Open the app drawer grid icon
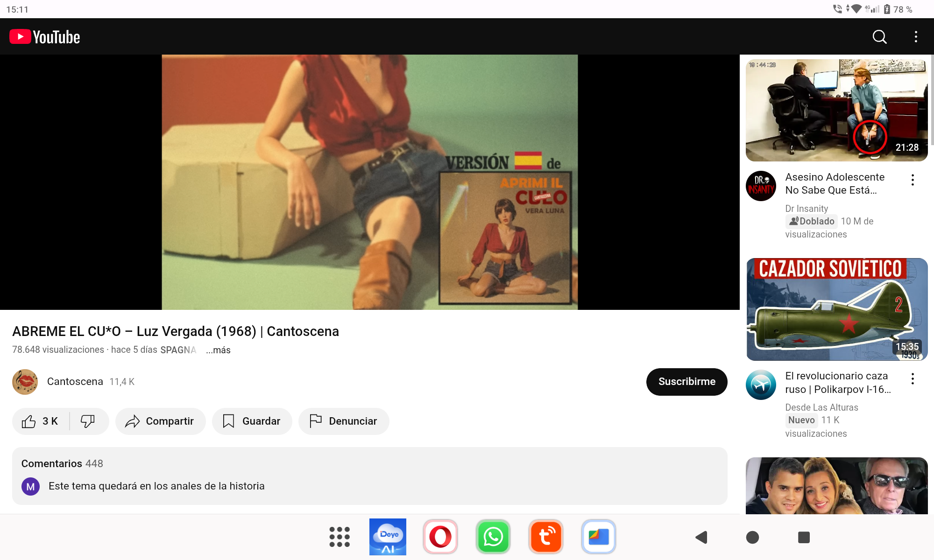Image resolution: width=934 pixels, height=560 pixels. (340, 537)
